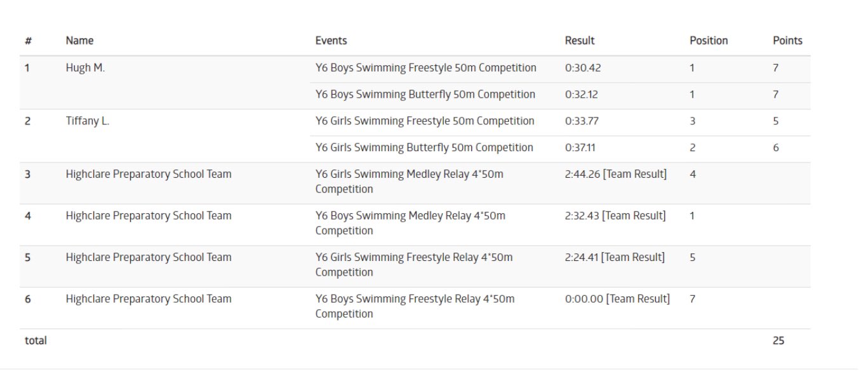This screenshot has height=386, width=868.
Task: Open Y6 Girls Swimming Medley Relay event
Action: [410, 182]
